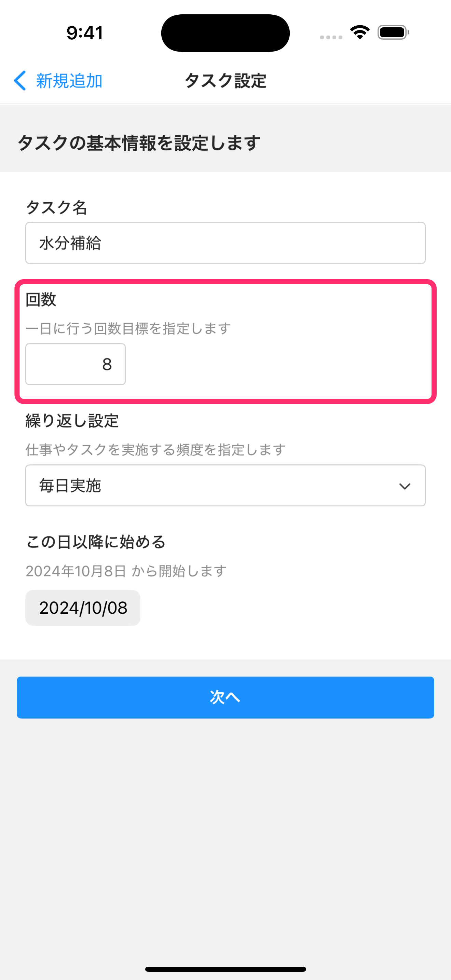Click the down arrow in repeat dropdown
This screenshot has height=980, width=451.
[x=405, y=486]
